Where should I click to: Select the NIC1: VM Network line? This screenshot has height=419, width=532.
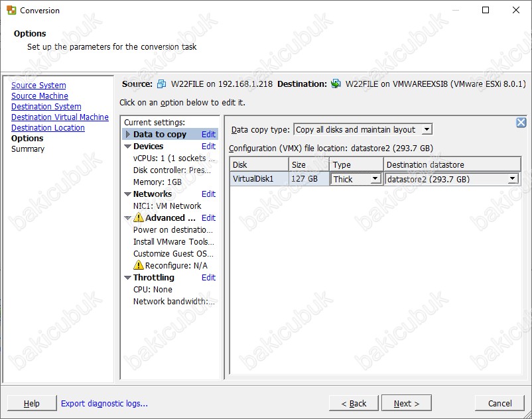[x=167, y=206]
